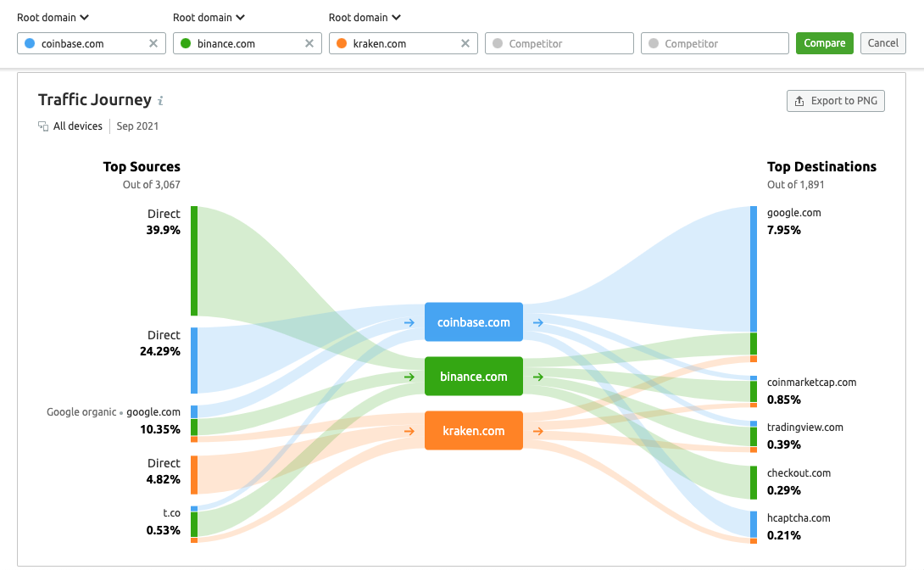The image size is (924, 570).
Task: Click the Out of 1,891 text
Action: (795, 185)
